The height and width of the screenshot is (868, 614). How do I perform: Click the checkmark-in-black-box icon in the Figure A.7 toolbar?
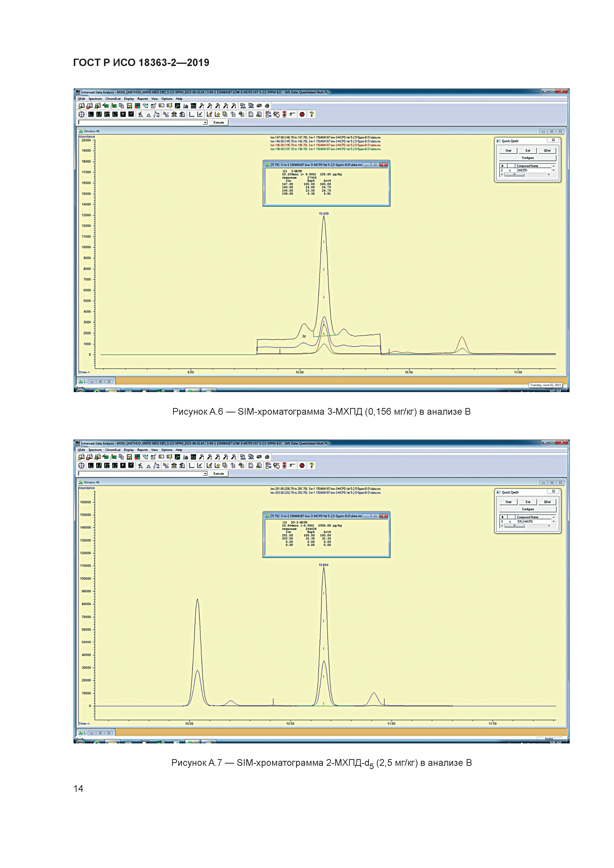pyautogui.click(x=131, y=465)
